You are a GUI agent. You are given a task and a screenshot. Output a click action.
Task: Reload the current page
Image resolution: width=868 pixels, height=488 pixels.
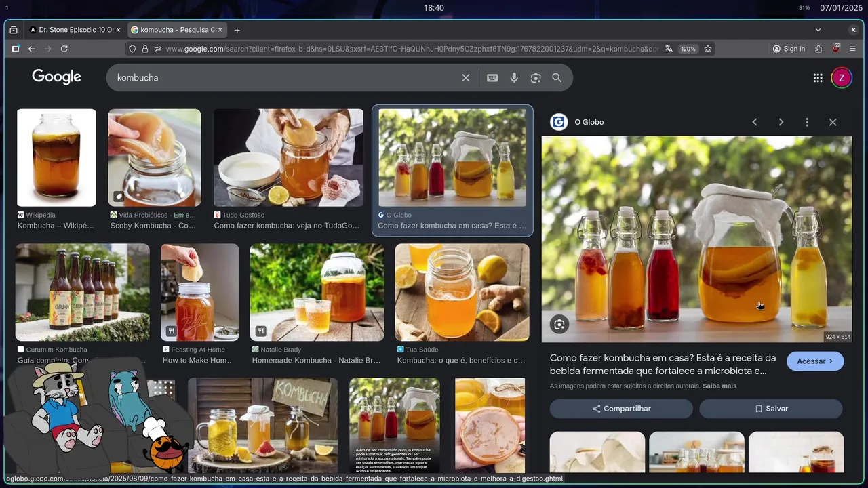pyautogui.click(x=64, y=49)
